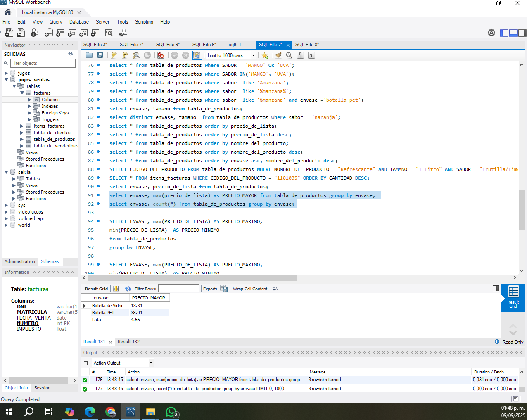Open the Workbench home screen icon
This screenshot has width=527, height=420.
(8, 12)
